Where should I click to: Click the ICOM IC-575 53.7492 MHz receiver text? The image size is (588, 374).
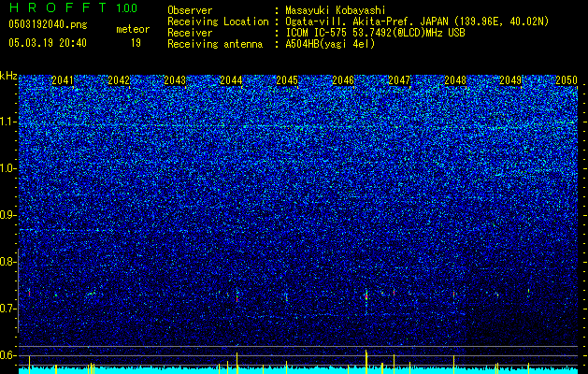click(x=375, y=33)
